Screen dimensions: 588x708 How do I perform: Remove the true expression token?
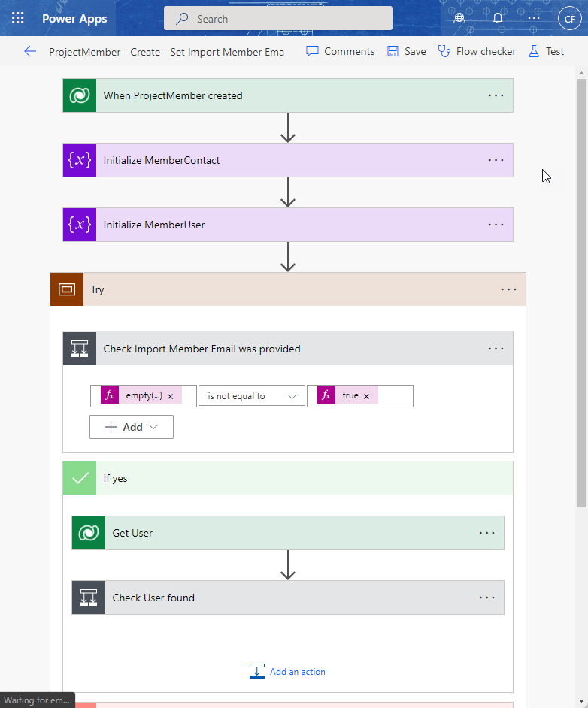[x=366, y=396]
